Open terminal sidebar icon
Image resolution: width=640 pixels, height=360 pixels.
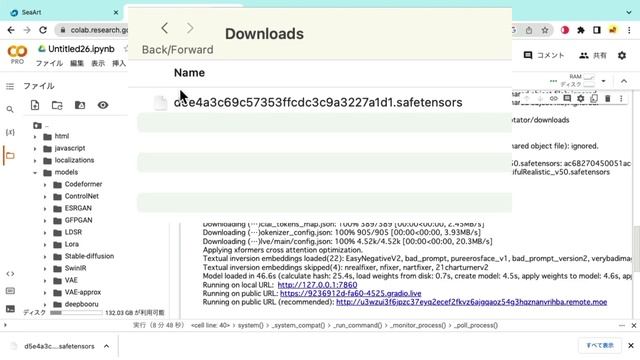tap(10, 309)
